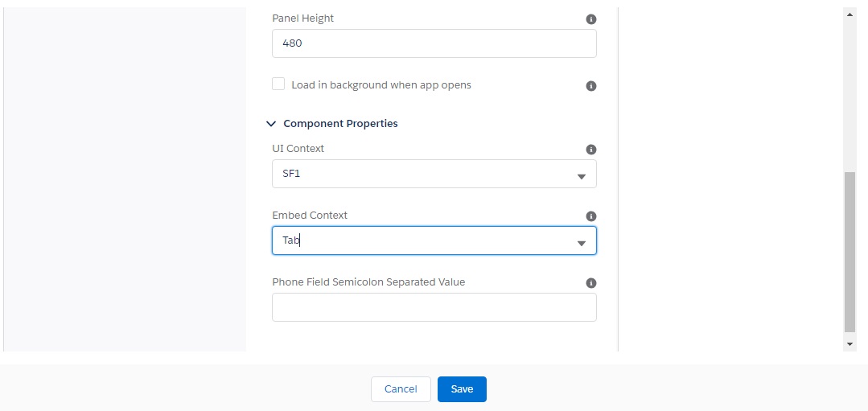Screen dimensions: 868x411
Task: Click the scrollbar down arrow
Action: click(x=849, y=344)
